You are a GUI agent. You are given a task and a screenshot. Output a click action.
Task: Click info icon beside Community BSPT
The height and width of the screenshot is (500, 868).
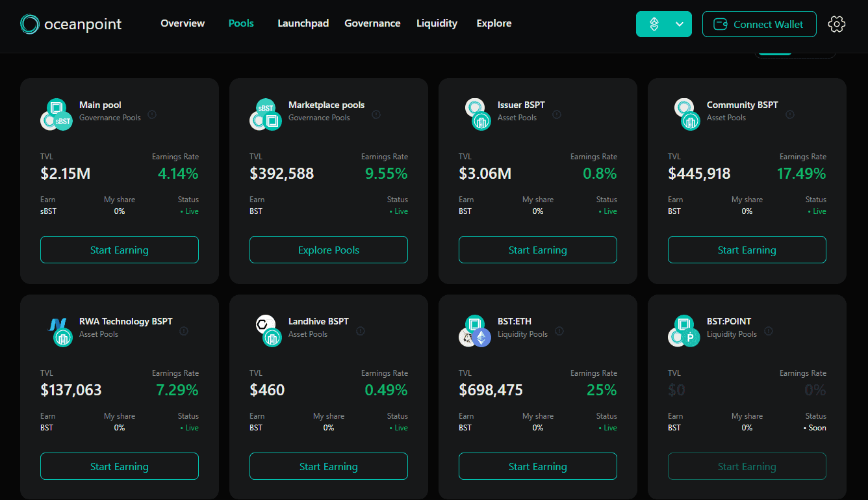point(789,114)
